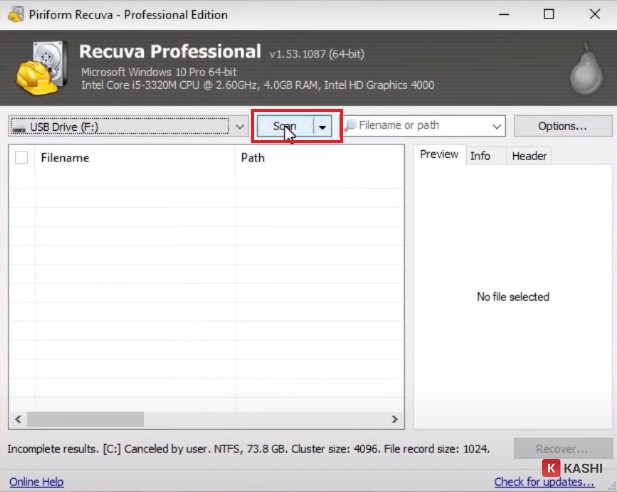This screenshot has height=492, width=617.
Task: Select the Preview tab
Action: tap(439, 155)
